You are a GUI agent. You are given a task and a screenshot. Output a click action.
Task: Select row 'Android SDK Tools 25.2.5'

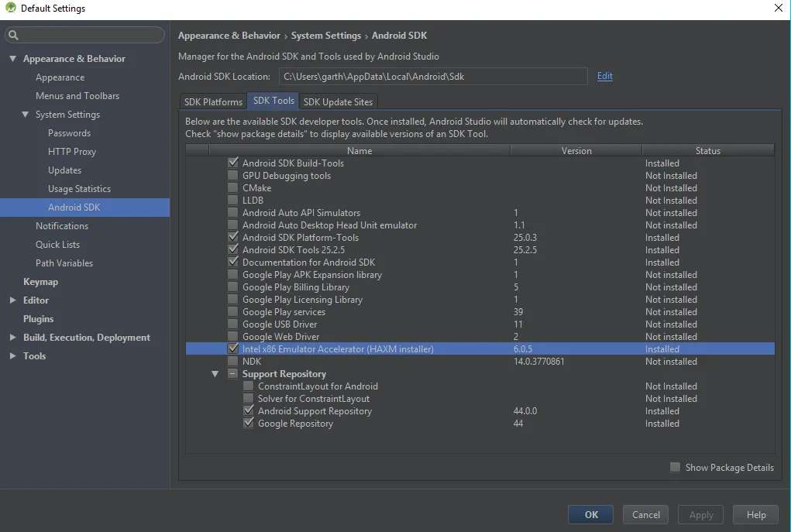[x=480, y=249]
